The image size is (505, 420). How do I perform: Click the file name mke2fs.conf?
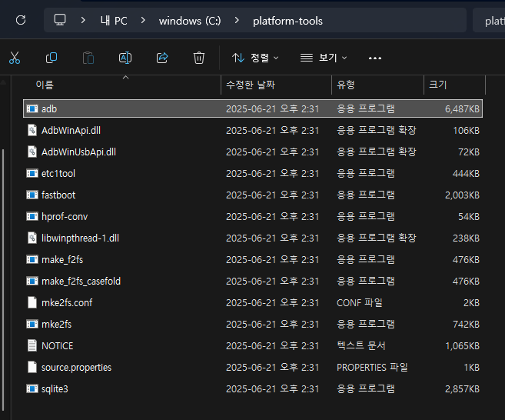tap(67, 302)
